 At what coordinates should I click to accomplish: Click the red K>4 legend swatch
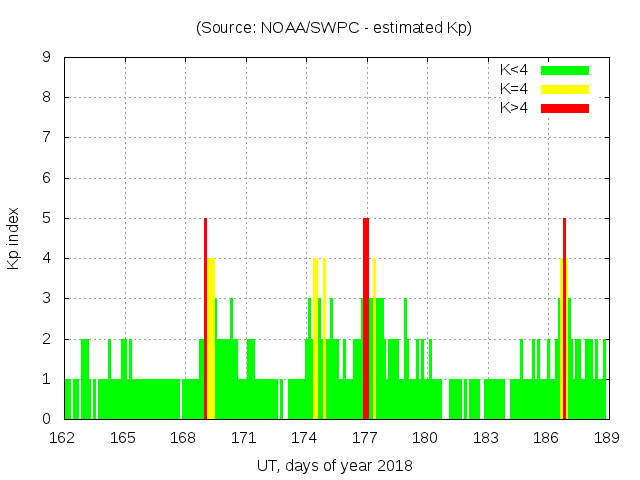(565, 107)
